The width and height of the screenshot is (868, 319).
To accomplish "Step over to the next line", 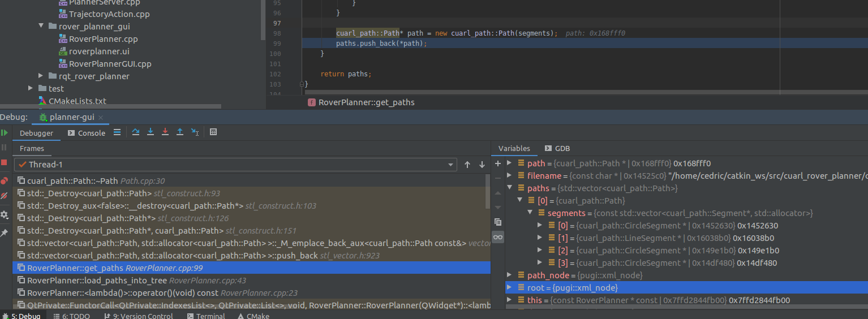I will coord(136,132).
